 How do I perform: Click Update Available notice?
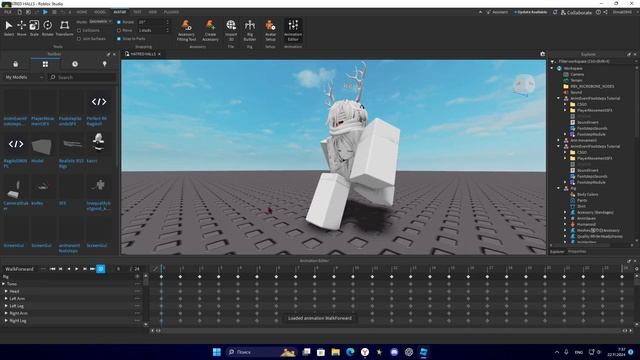(x=531, y=12)
